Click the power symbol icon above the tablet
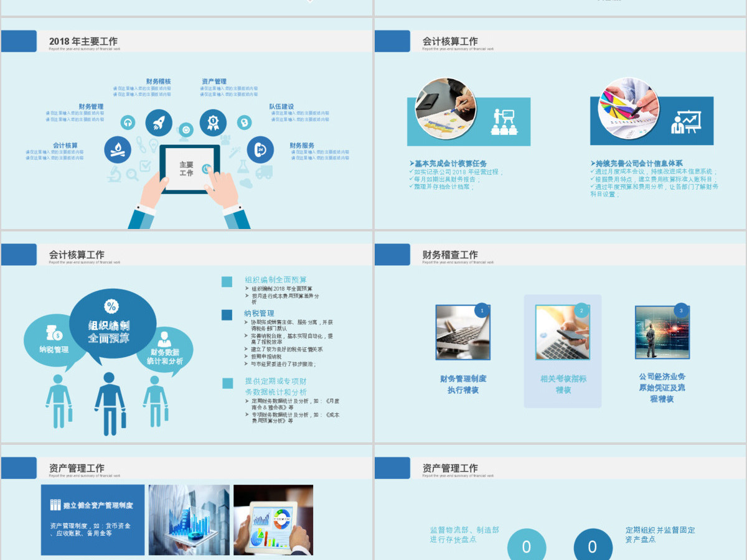The image size is (747, 560). tap(186, 131)
